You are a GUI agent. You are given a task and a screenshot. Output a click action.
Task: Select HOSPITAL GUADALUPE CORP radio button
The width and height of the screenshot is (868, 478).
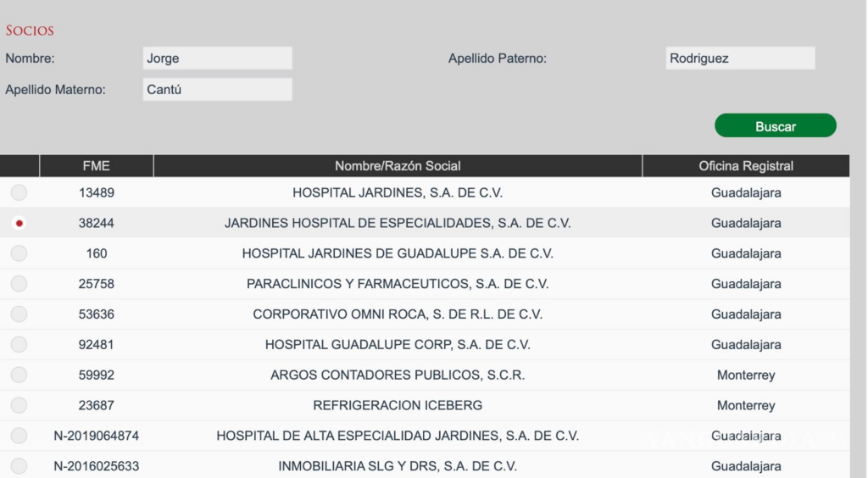coord(19,345)
